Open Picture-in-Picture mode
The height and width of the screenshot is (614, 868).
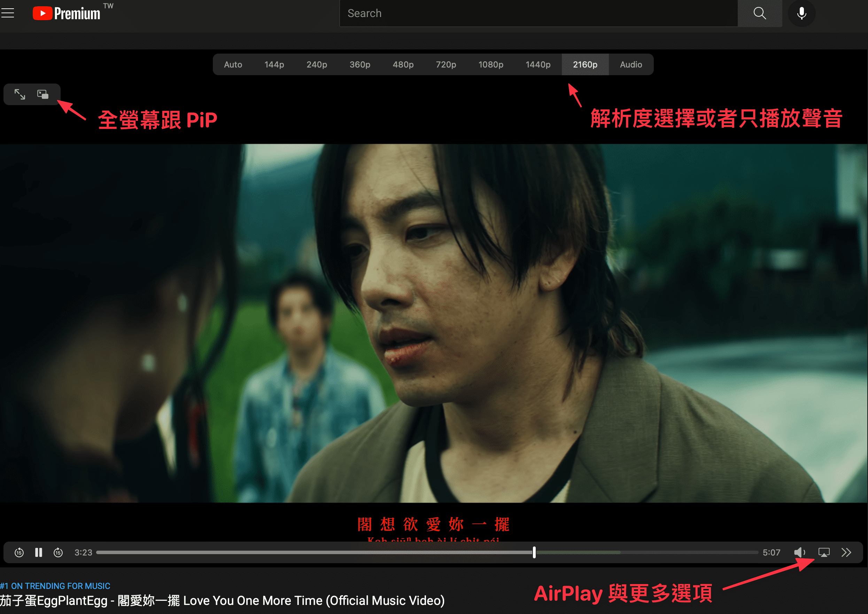(43, 94)
